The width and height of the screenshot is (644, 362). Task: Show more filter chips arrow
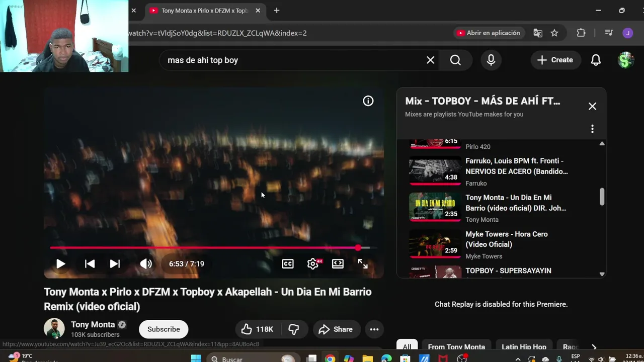tap(594, 347)
